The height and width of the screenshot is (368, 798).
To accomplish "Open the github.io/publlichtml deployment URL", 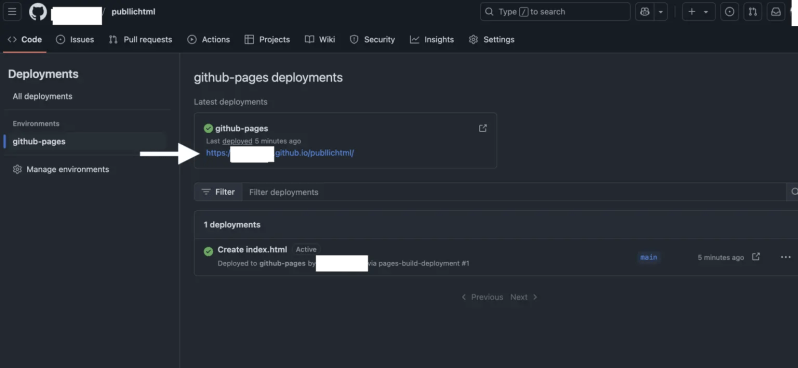I will (280, 153).
